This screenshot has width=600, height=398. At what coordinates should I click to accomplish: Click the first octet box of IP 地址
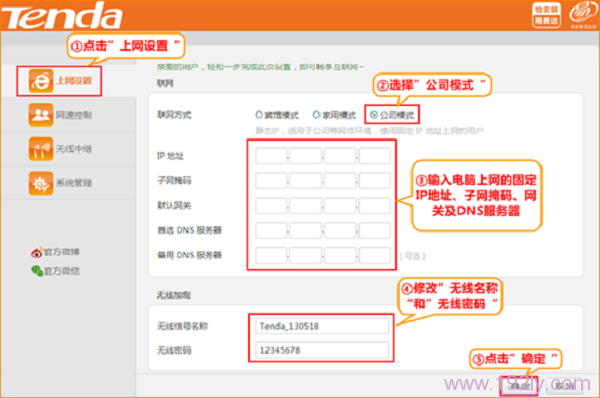tap(271, 156)
